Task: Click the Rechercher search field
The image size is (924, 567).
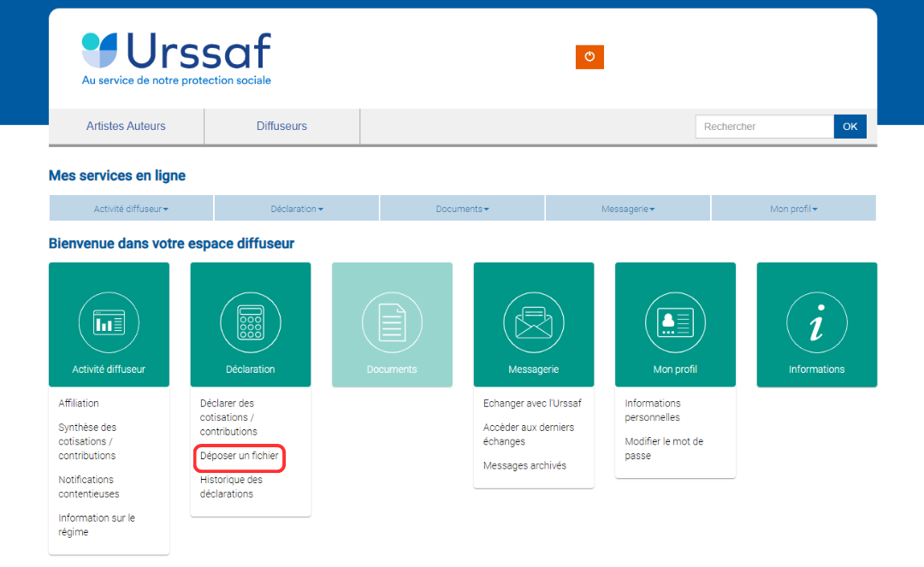Action: point(764,127)
